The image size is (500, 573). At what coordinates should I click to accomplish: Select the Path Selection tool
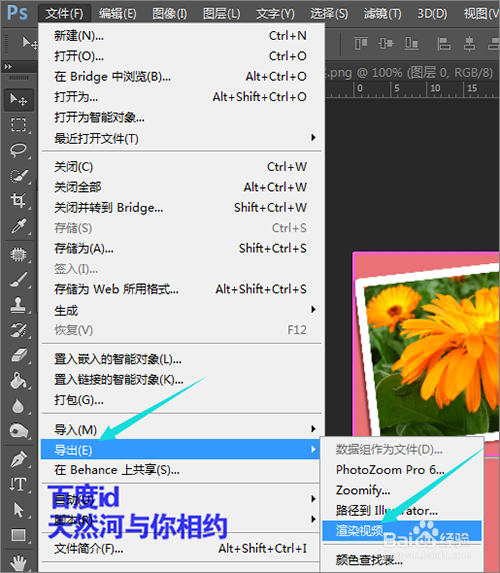18,510
